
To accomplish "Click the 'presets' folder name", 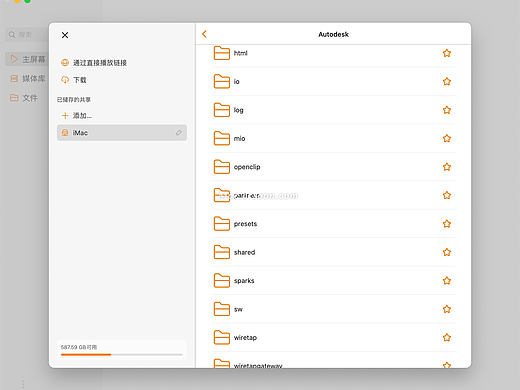I will [x=245, y=224].
